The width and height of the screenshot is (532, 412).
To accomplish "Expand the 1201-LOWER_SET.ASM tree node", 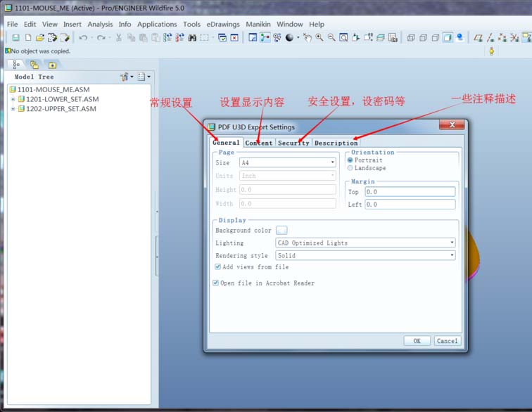I will [x=13, y=99].
